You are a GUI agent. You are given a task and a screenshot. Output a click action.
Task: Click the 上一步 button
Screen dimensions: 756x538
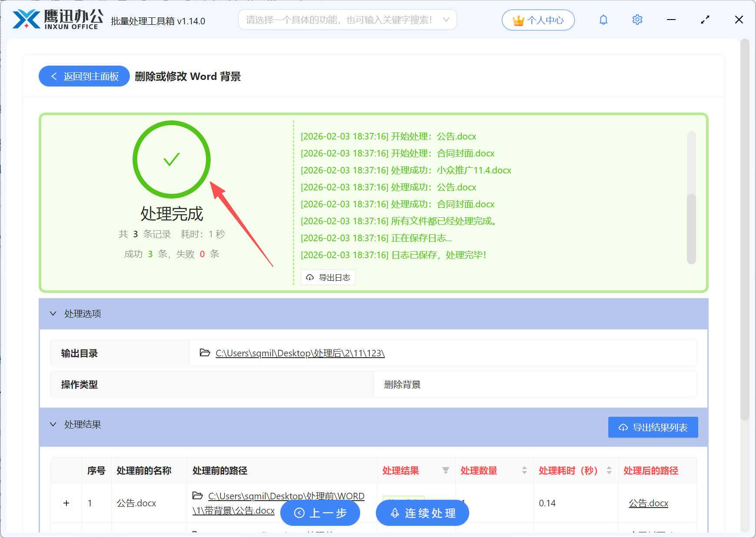coord(320,513)
